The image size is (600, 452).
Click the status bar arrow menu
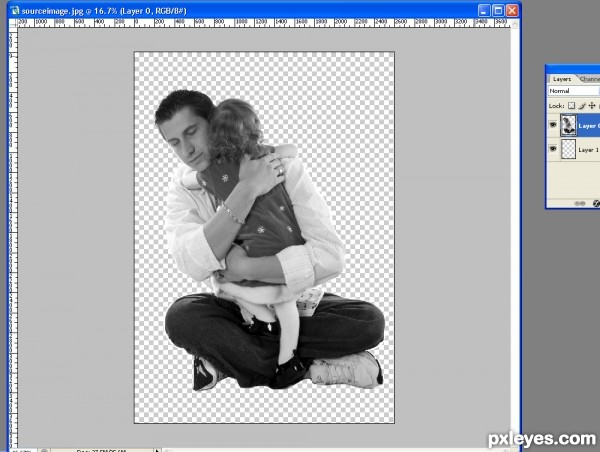tap(157, 450)
